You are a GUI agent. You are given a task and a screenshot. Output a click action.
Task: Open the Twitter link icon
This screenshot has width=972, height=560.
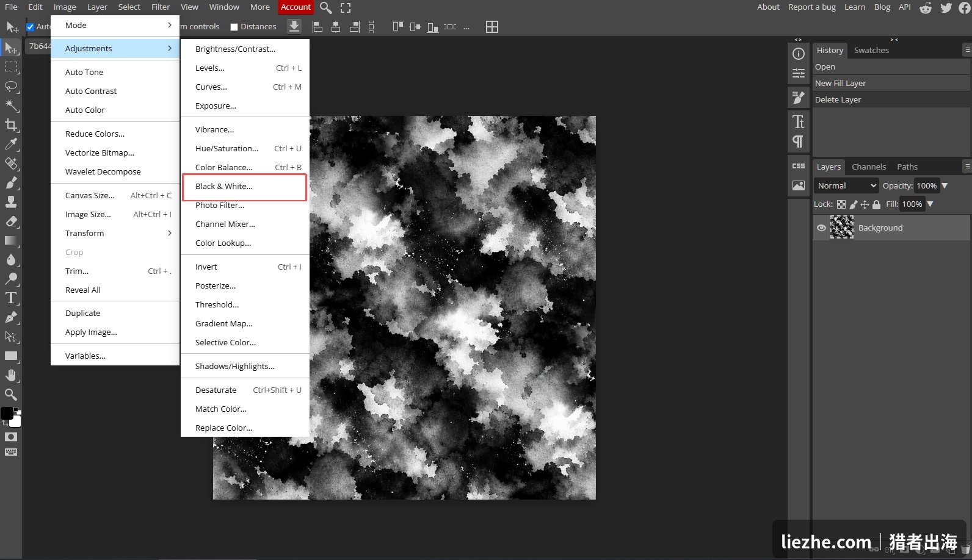[x=946, y=7]
